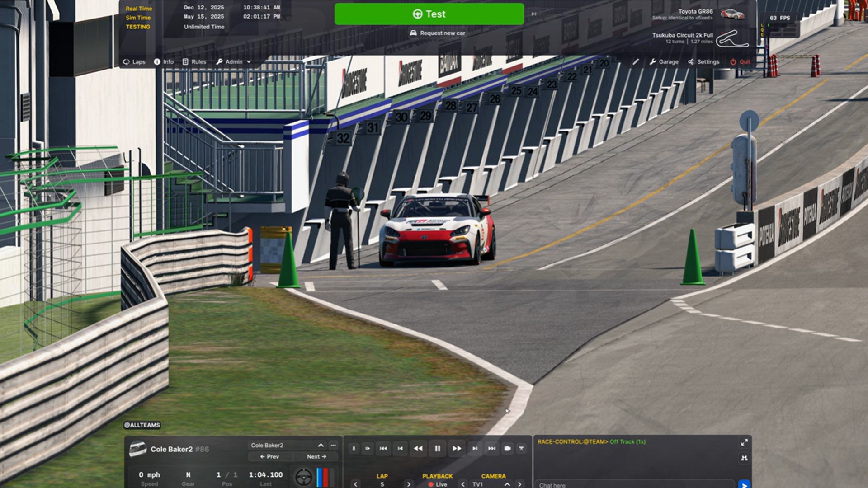Viewport: 868px width, 488px height.
Task: Click the @ALLTEAMS tag
Action: tap(142, 425)
